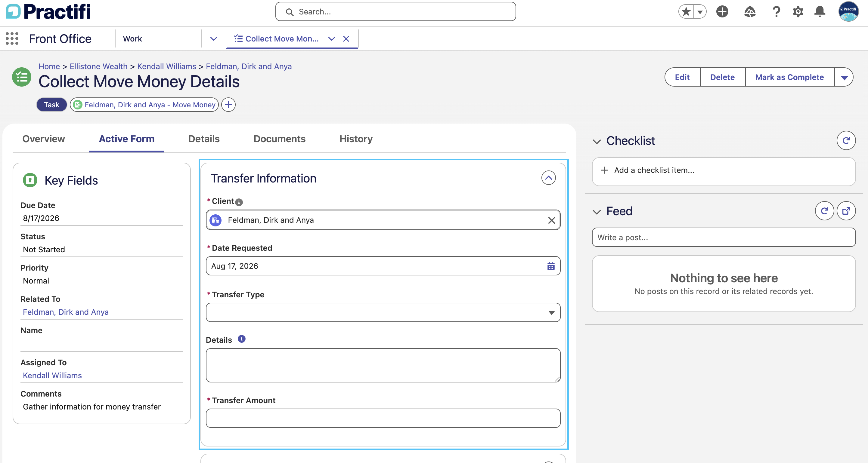This screenshot has width=868, height=463.
Task: Pop out the Feed in new window
Action: coord(846,211)
